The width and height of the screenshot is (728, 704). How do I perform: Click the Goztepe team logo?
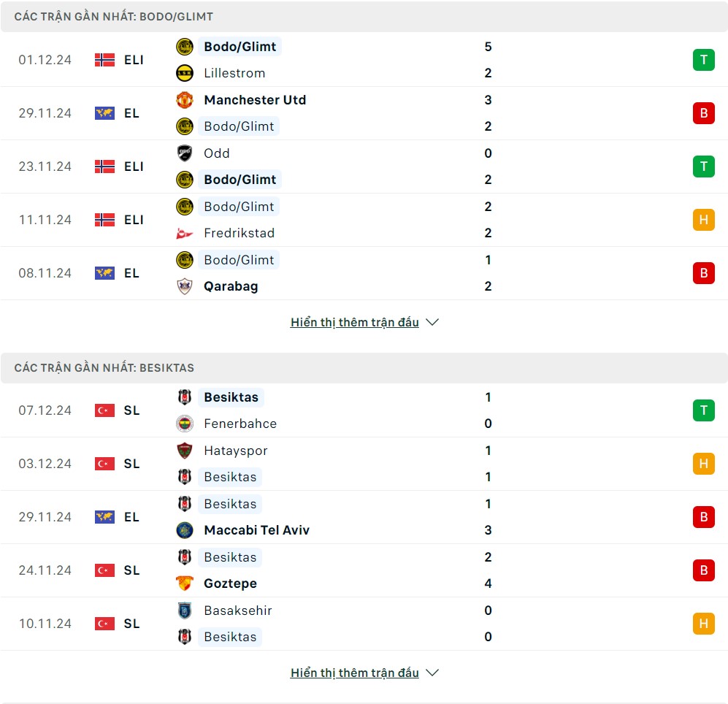click(185, 584)
